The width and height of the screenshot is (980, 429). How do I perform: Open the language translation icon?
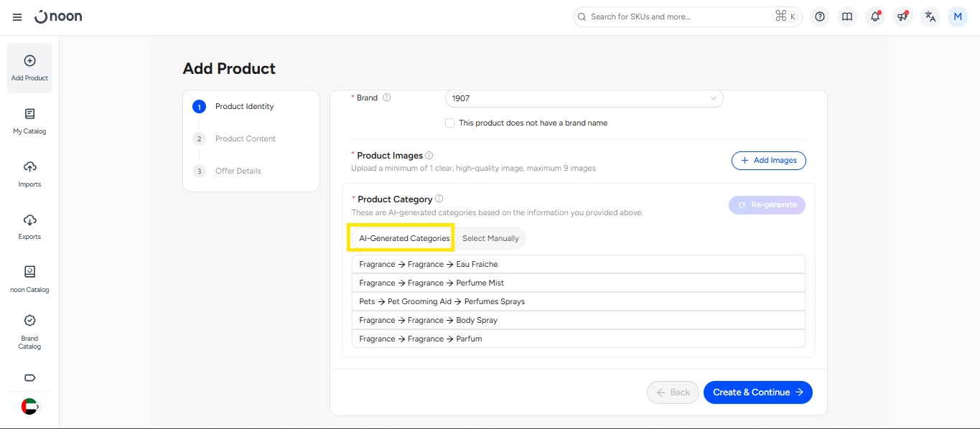coord(930,17)
